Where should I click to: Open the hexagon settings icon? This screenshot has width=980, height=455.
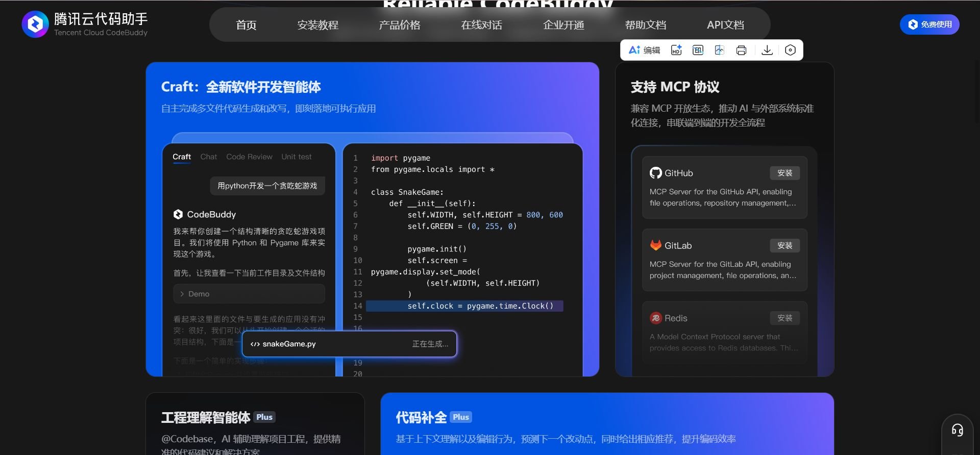coord(790,50)
